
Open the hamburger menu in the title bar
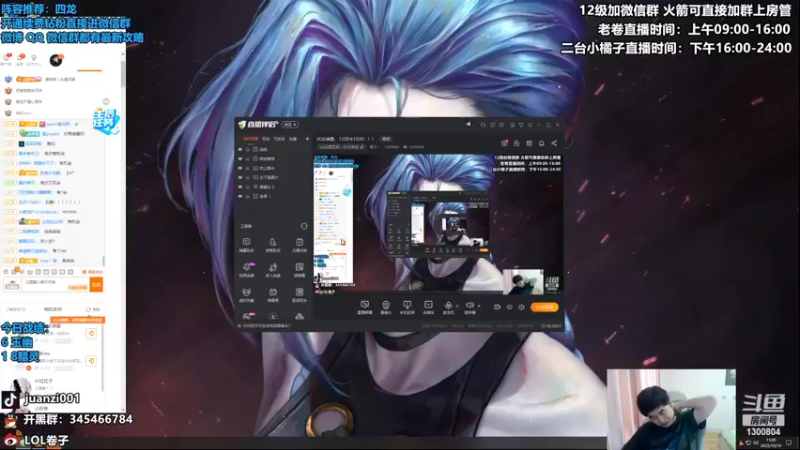(530, 124)
